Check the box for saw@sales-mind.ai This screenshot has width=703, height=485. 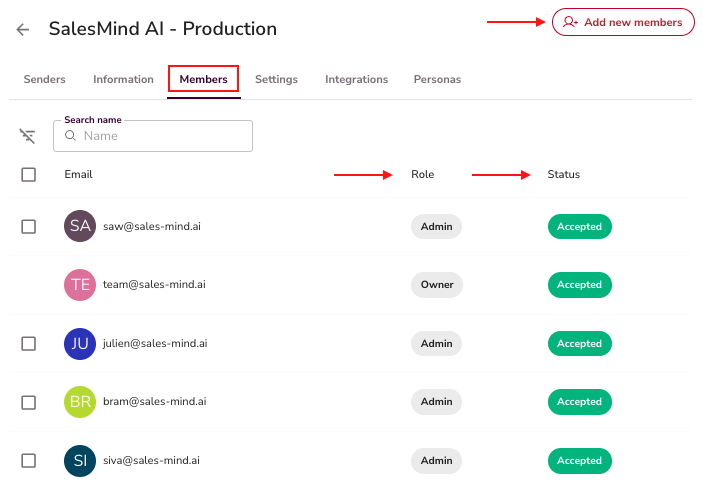click(29, 227)
